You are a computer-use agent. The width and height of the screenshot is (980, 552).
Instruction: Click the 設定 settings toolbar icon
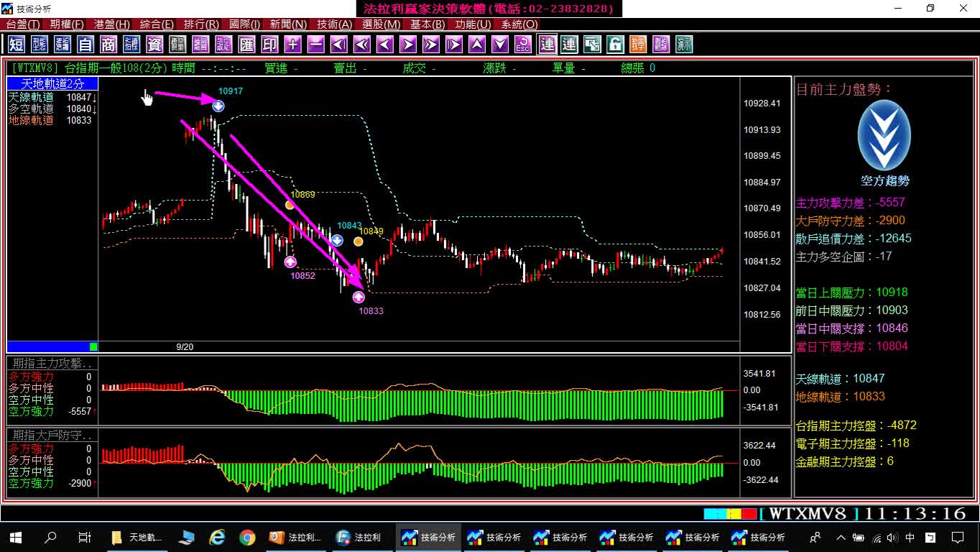point(223,45)
